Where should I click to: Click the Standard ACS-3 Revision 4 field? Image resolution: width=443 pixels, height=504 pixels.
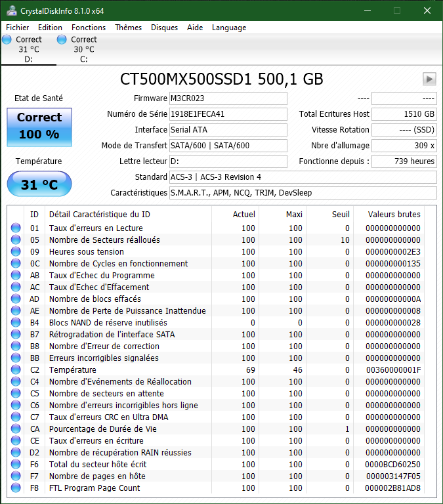pos(303,177)
